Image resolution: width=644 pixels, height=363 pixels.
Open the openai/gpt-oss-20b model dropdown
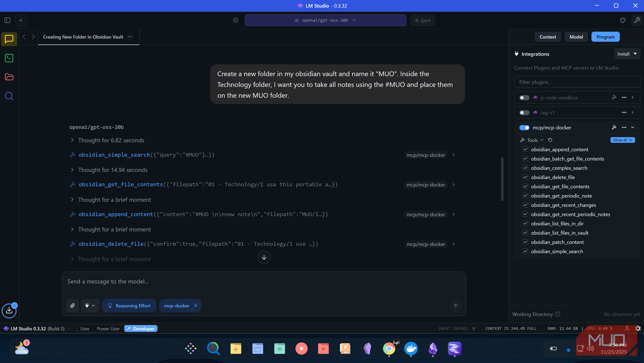pos(325,20)
